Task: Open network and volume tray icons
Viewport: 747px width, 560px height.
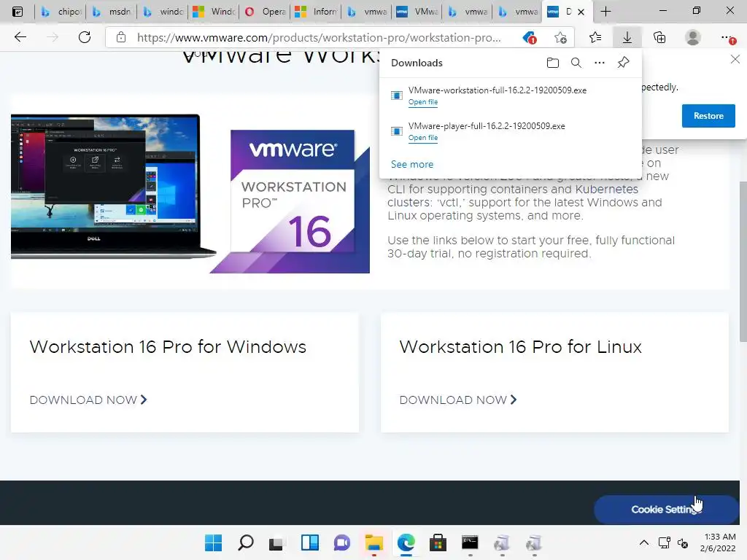Action: click(673, 542)
